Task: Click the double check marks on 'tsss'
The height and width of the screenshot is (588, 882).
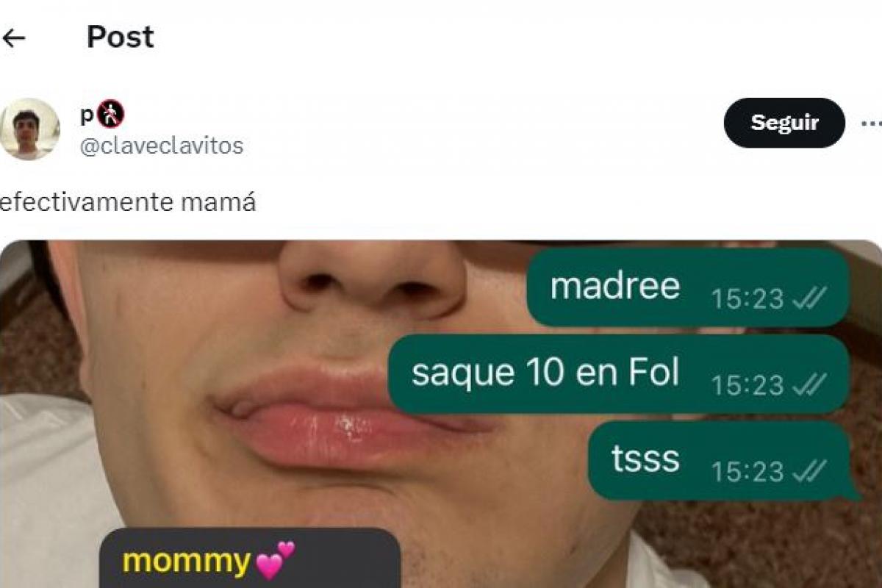Action: click(809, 470)
